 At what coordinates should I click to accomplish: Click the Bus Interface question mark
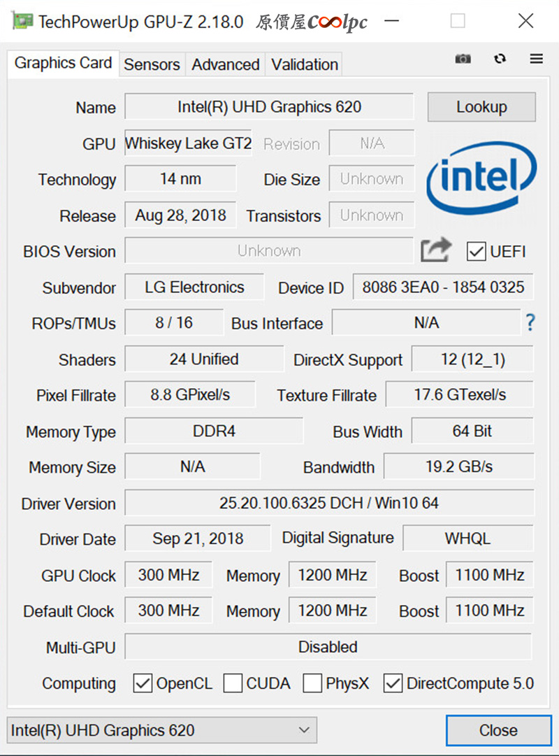pyautogui.click(x=530, y=322)
